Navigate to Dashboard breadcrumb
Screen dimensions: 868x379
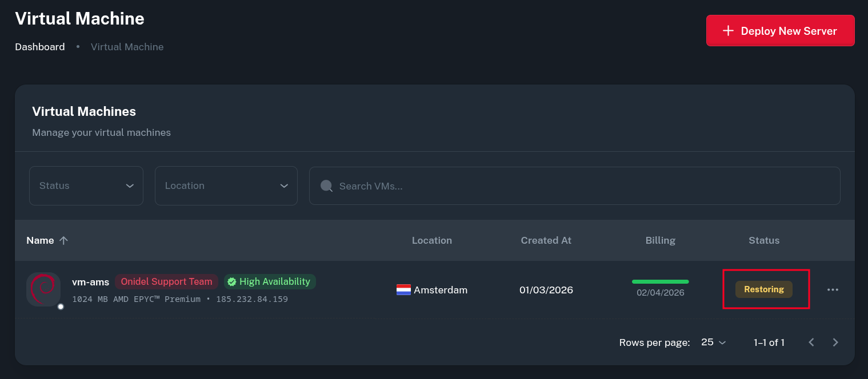[40, 47]
